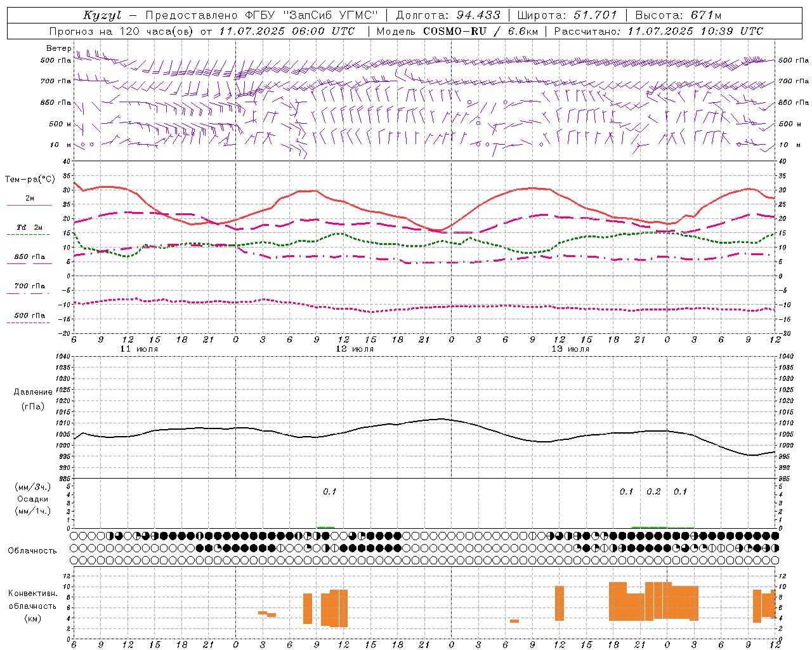Click the elevation text Высота: 671м
812x650 pixels.
[678, 15]
